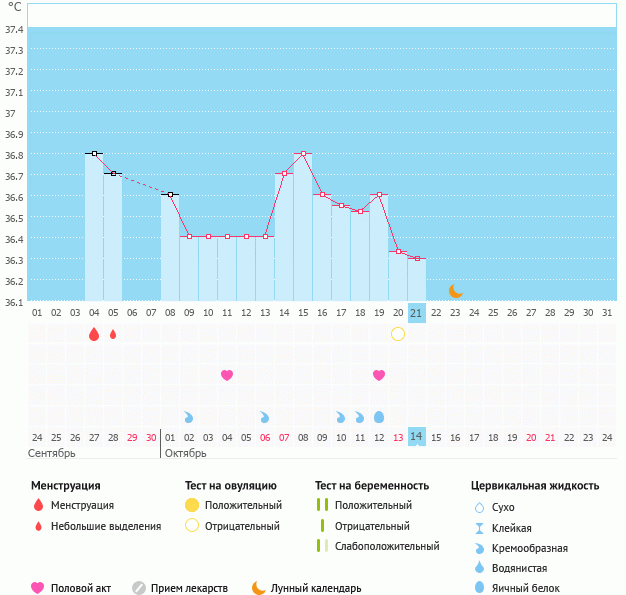Viewport: 626px width, 595px height.
Task: Click the Октябрь month label
Action: pos(185,453)
